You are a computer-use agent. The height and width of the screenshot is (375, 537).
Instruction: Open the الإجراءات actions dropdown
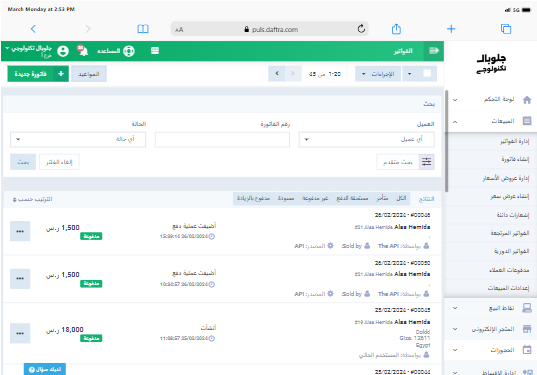(x=378, y=74)
